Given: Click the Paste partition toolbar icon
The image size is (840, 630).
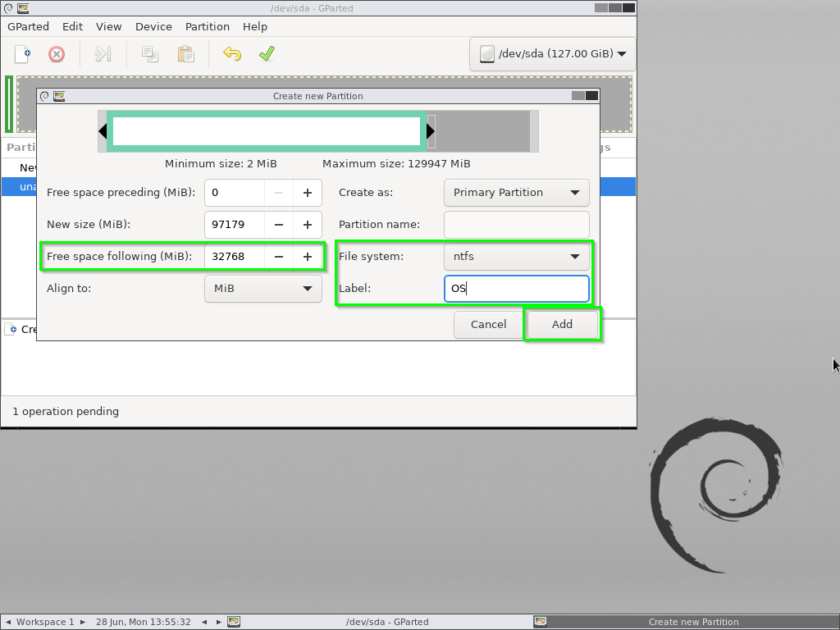Looking at the screenshot, I should pyautogui.click(x=186, y=54).
